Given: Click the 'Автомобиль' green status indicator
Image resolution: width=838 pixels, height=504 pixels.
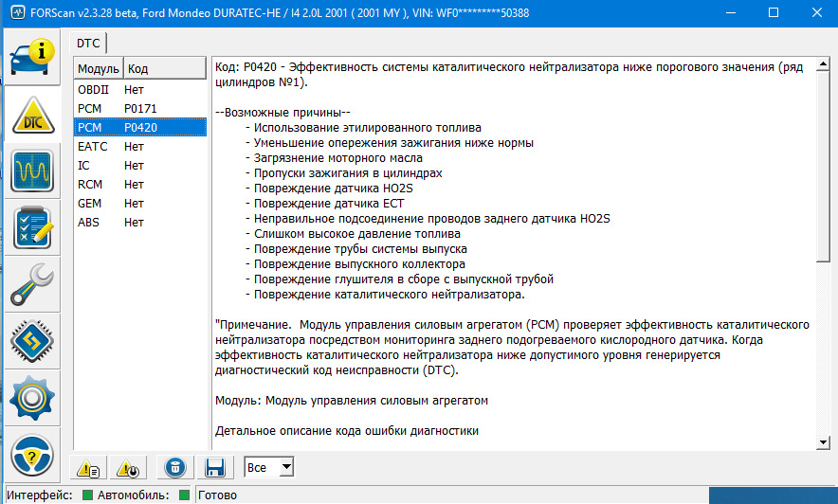Looking at the screenshot, I should tap(185, 495).
